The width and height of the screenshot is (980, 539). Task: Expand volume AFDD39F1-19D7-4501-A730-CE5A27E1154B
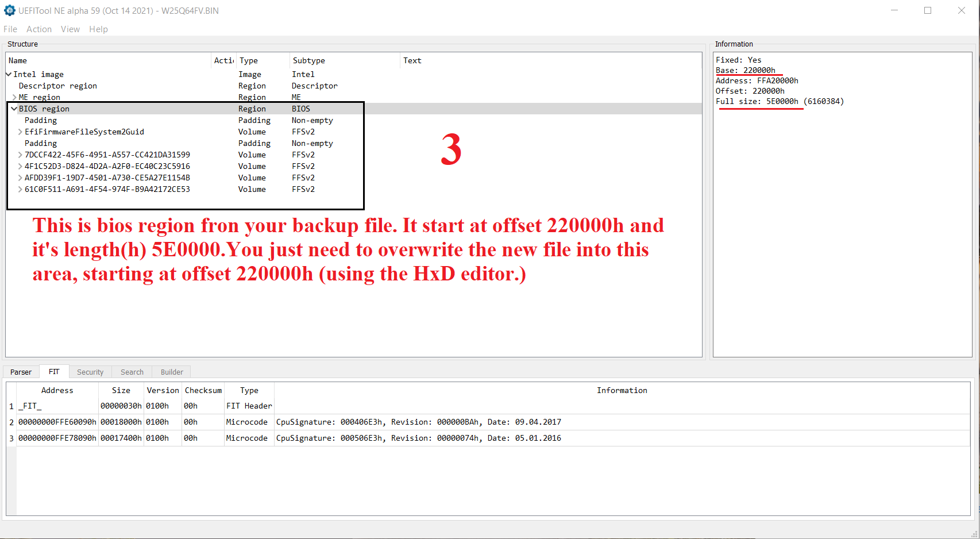click(x=20, y=178)
